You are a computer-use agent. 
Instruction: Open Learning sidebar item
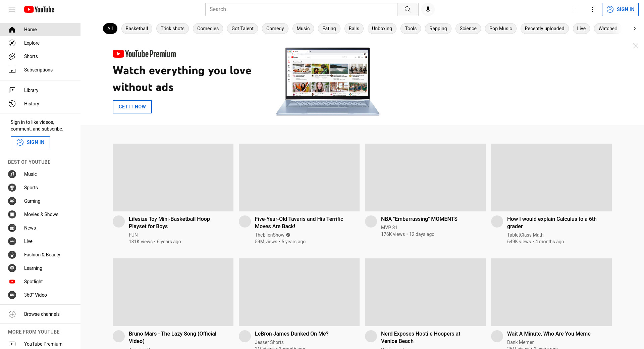click(x=40, y=268)
